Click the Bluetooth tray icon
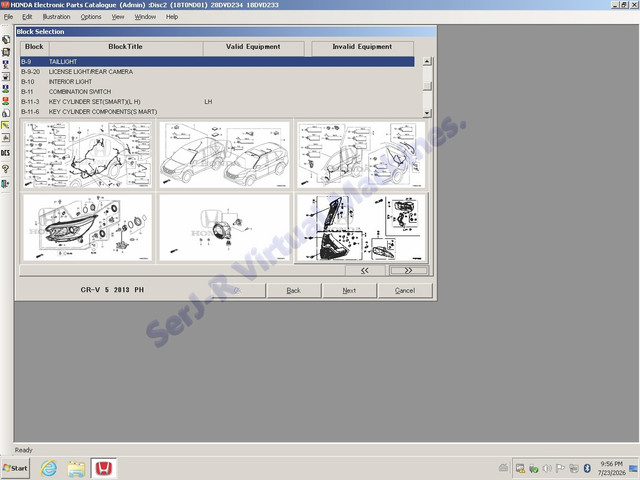640x480 pixels. coord(587,469)
